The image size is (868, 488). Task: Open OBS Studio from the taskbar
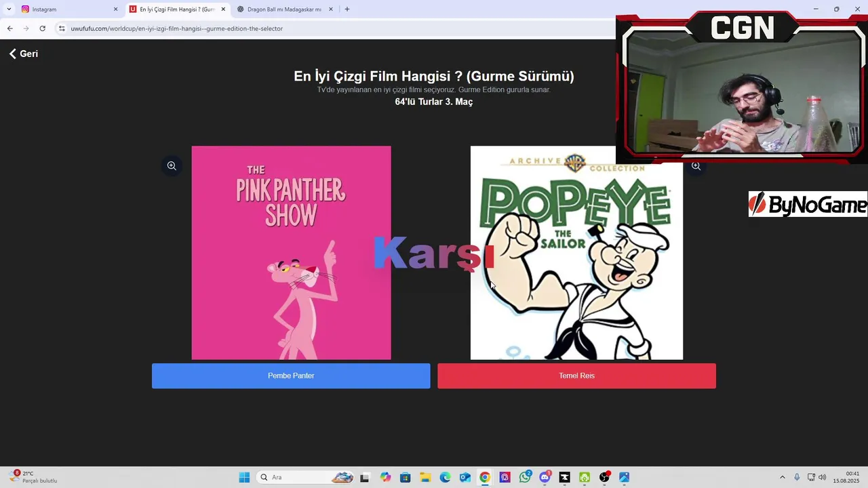point(604,477)
